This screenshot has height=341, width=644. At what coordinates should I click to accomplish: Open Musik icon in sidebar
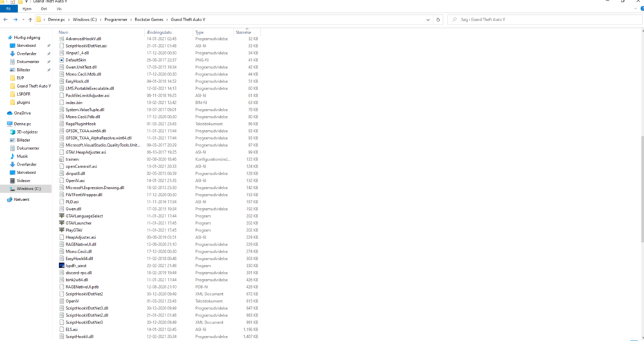point(12,156)
